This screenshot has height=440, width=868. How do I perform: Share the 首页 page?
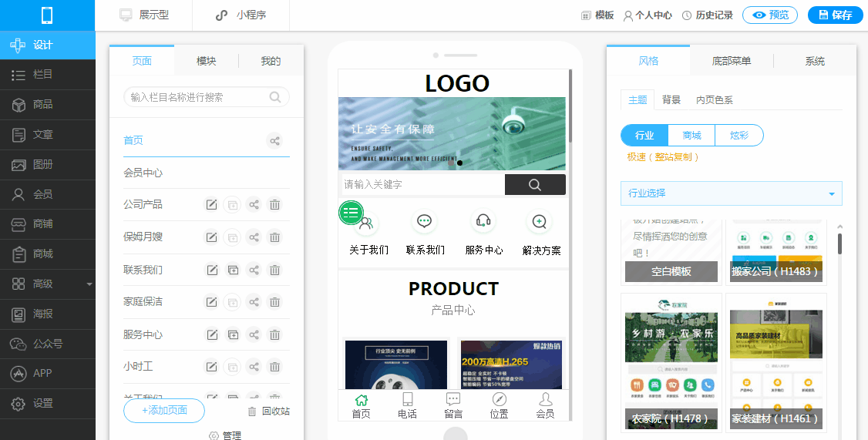click(274, 140)
